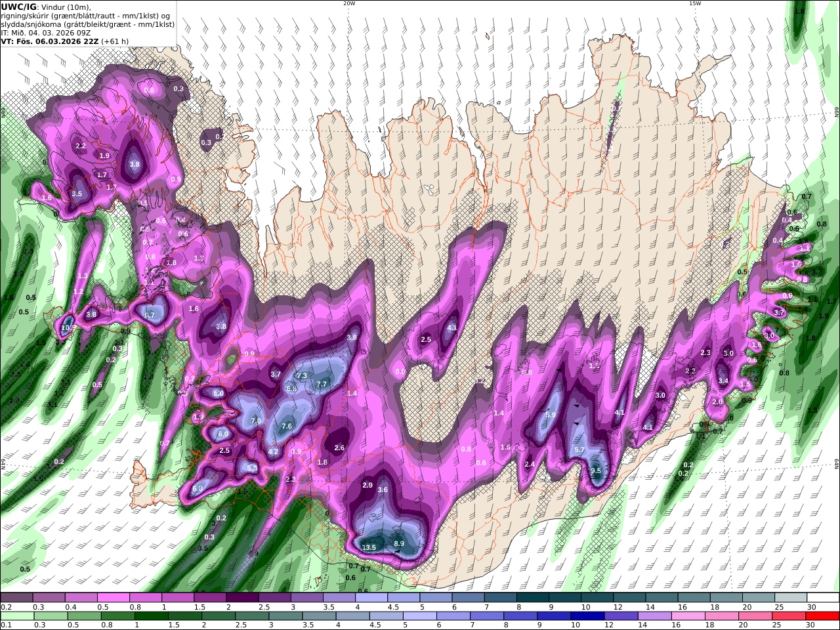Click the 7.6 precipitation value
840x630 pixels.
pos(287,426)
